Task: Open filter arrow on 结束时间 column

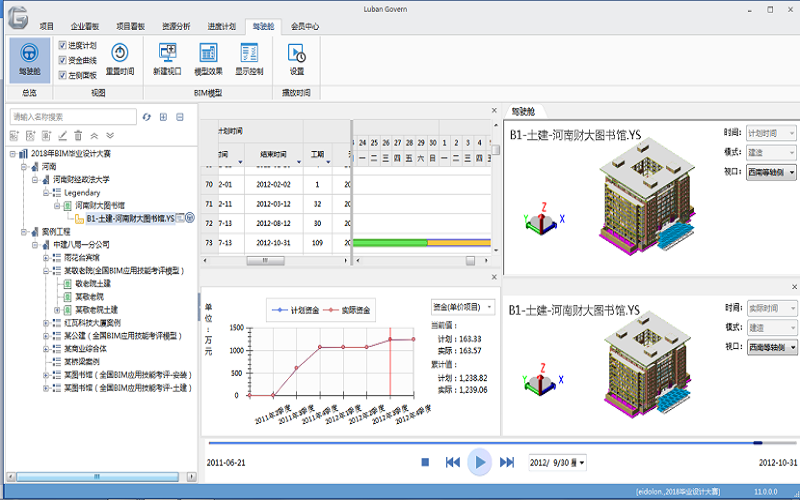Action: [299, 162]
